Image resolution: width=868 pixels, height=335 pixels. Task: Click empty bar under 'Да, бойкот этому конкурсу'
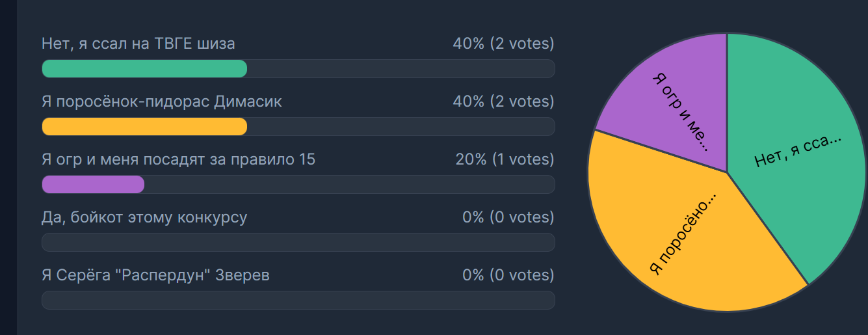coord(298,242)
